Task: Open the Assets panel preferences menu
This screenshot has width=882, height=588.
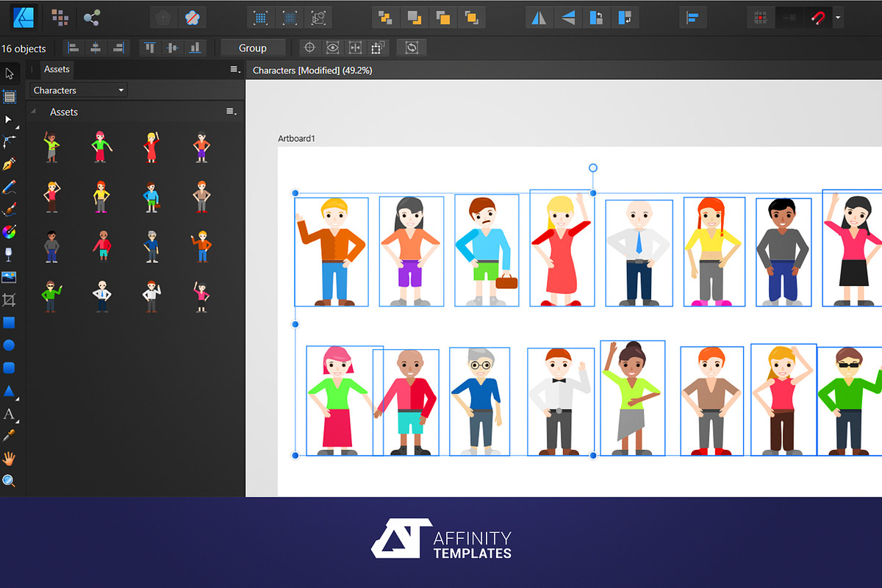Action: pos(234,70)
